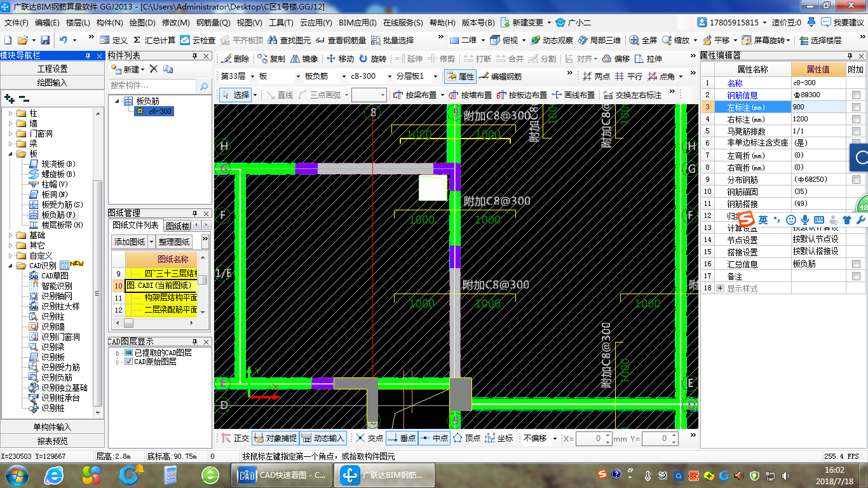Click the 工程设置 button
868x488 pixels.
(52, 69)
